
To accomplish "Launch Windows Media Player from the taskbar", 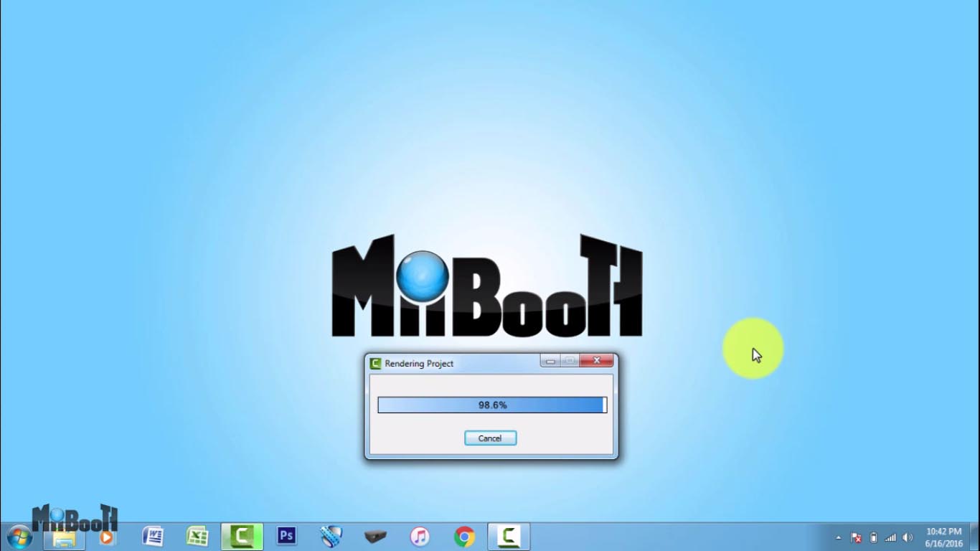I will 106,537.
